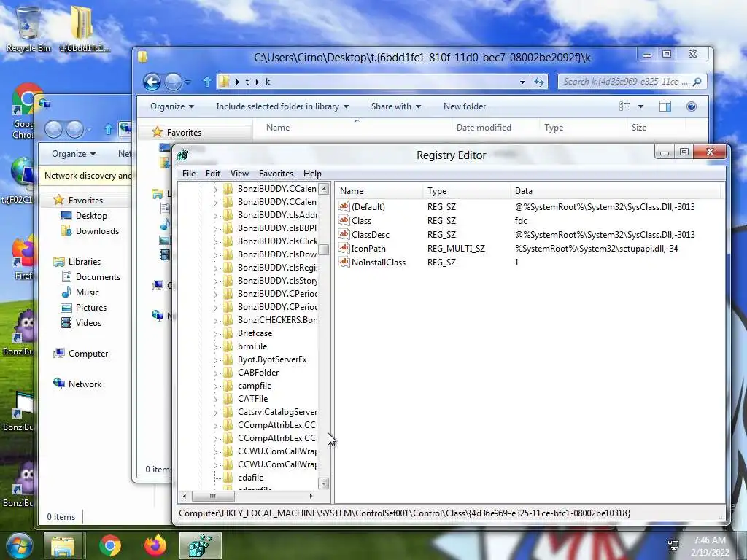
Task: Open the Windows Start menu
Action: (19, 545)
